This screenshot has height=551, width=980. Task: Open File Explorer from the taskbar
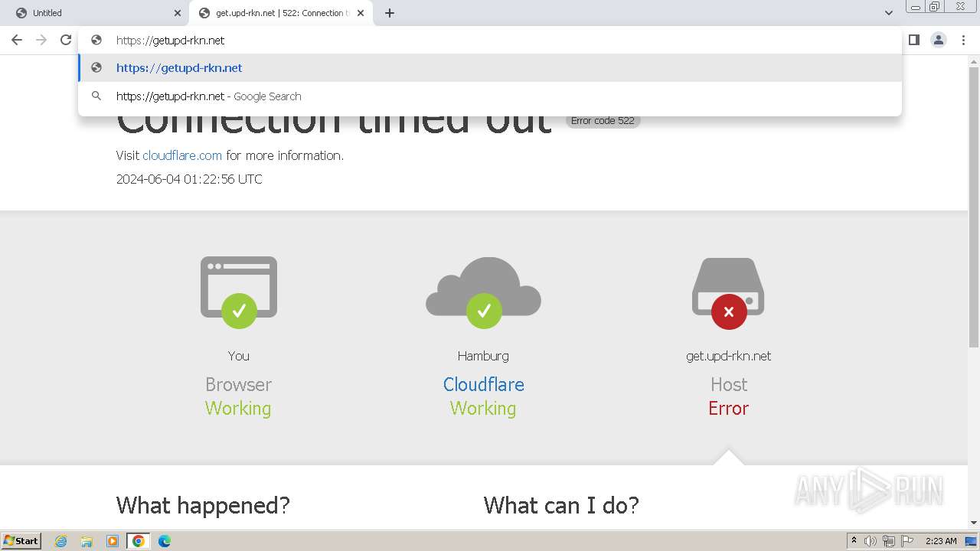coord(87,541)
